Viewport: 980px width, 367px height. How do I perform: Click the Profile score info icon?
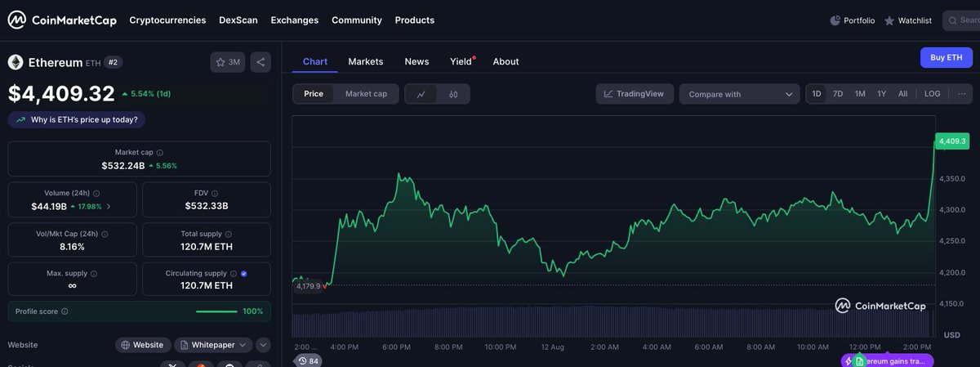[x=65, y=311]
